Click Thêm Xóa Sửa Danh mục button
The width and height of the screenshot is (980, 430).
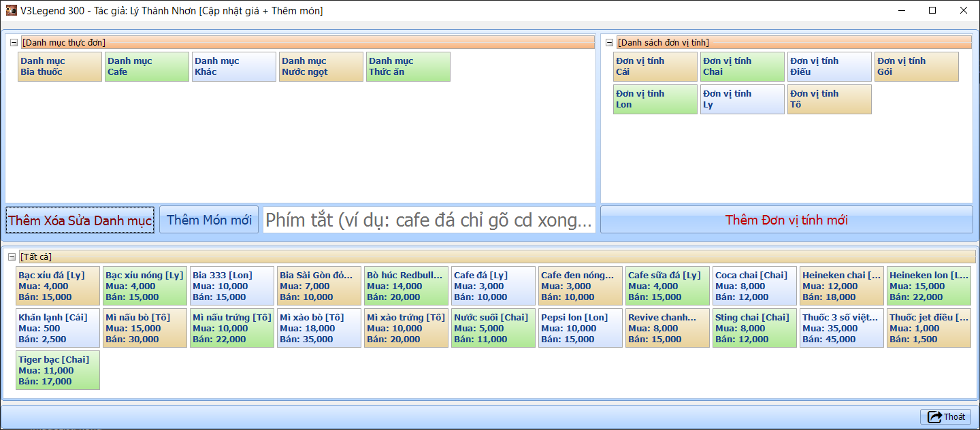(x=80, y=220)
